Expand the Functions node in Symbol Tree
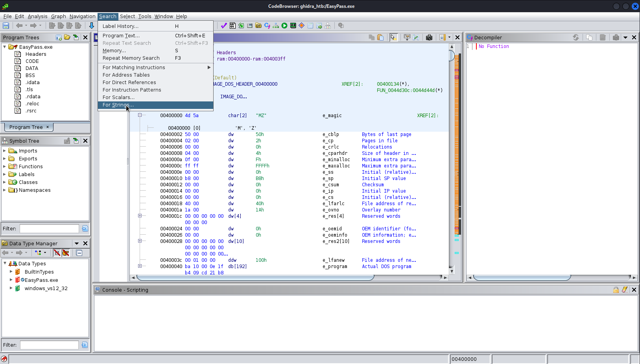640x364 pixels. tap(5, 166)
